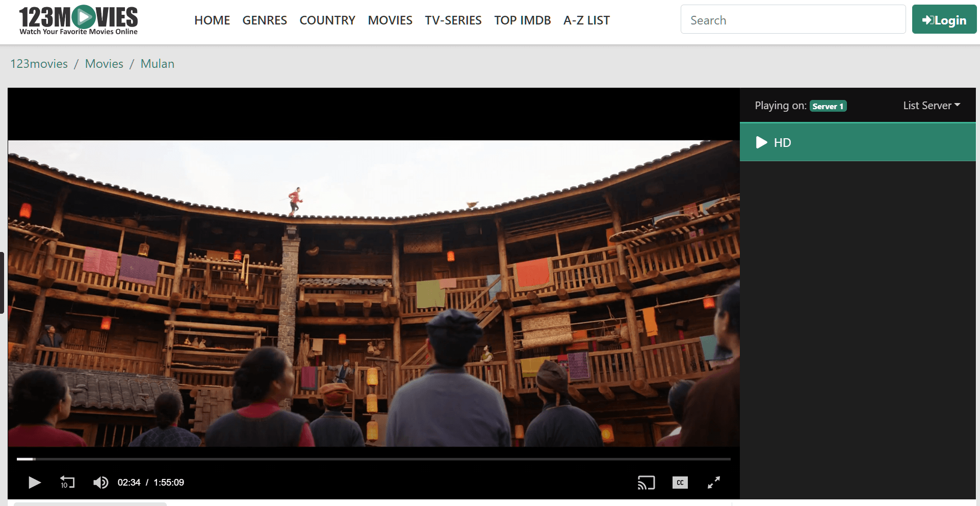Open the TOP IMDB page
Image resolution: width=980 pixels, height=506 pixels.
523,20
